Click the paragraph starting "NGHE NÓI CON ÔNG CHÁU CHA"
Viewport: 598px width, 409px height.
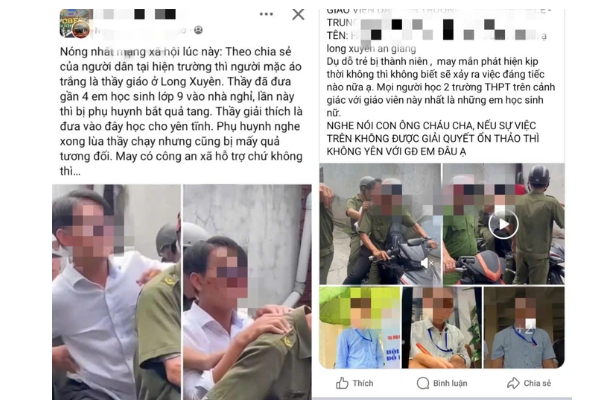click(x=433, y=138)
